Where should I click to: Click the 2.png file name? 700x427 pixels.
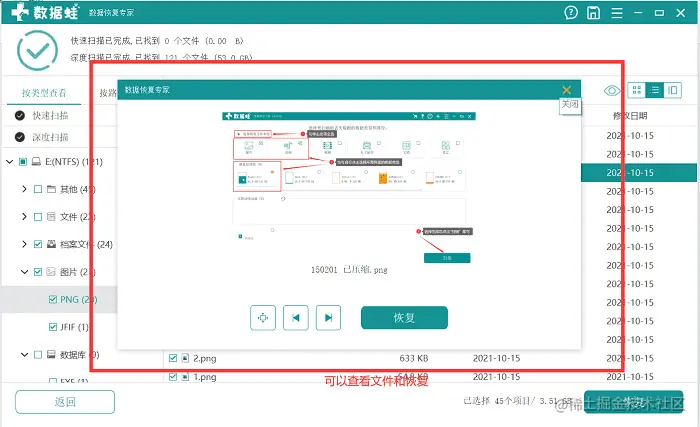pyautogui.click(x=204, y=358)
